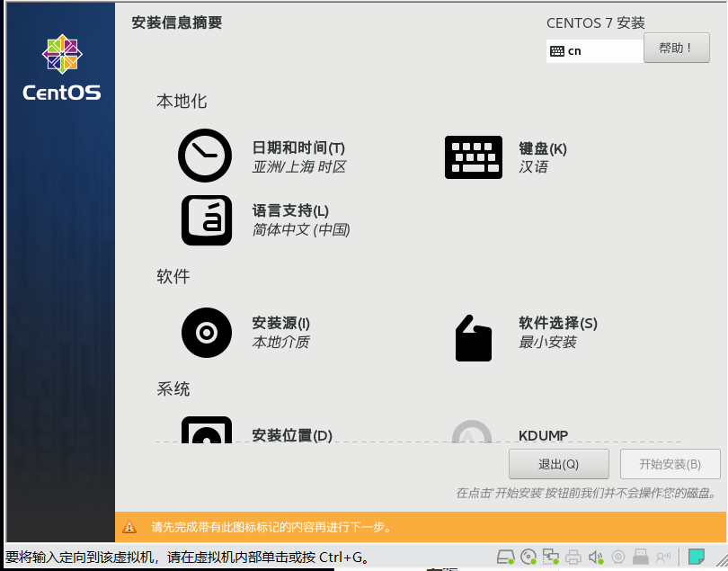Click 简体中文 (中国) text
Screen dimensions: 728x571
click(x=301, y=229)
